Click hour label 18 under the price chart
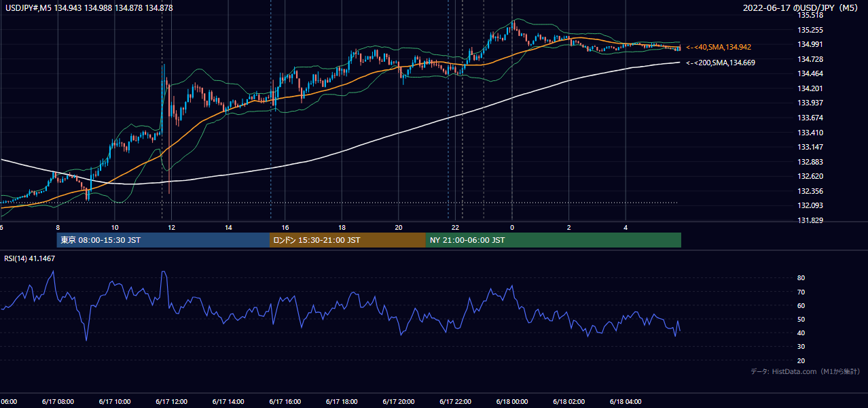 point(342,227)
